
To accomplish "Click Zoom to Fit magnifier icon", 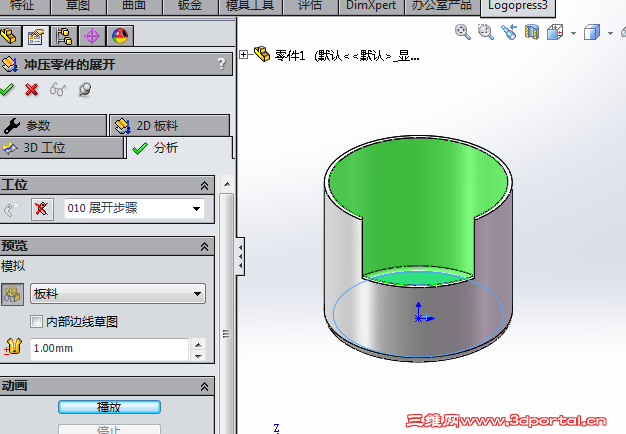I will click(462, 32).
